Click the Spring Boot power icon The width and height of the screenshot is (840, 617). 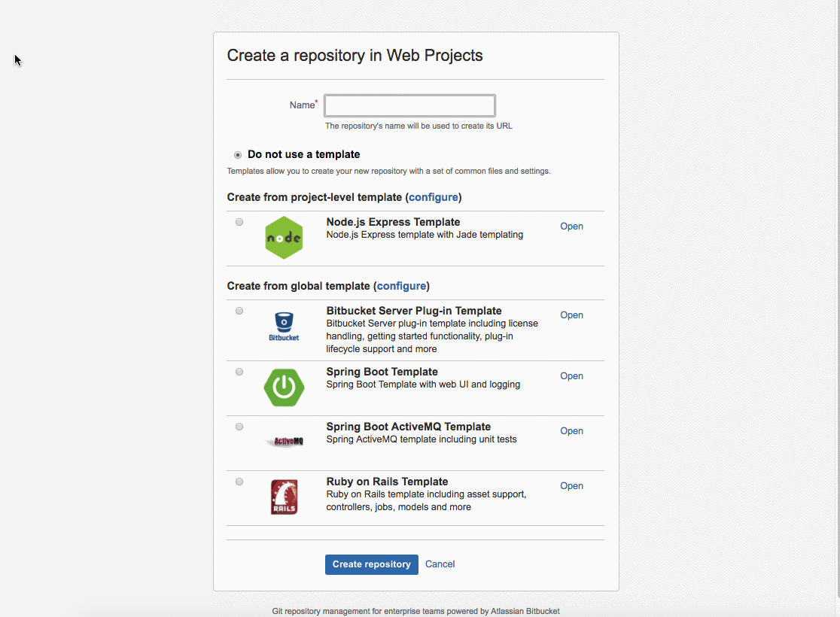pos(284,388)
